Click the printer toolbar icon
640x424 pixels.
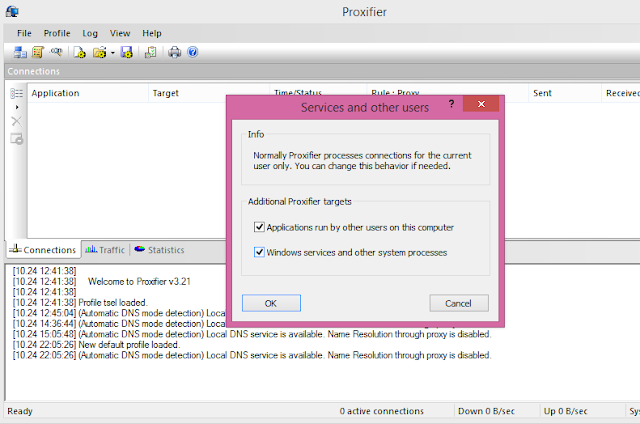click(175, 52)
